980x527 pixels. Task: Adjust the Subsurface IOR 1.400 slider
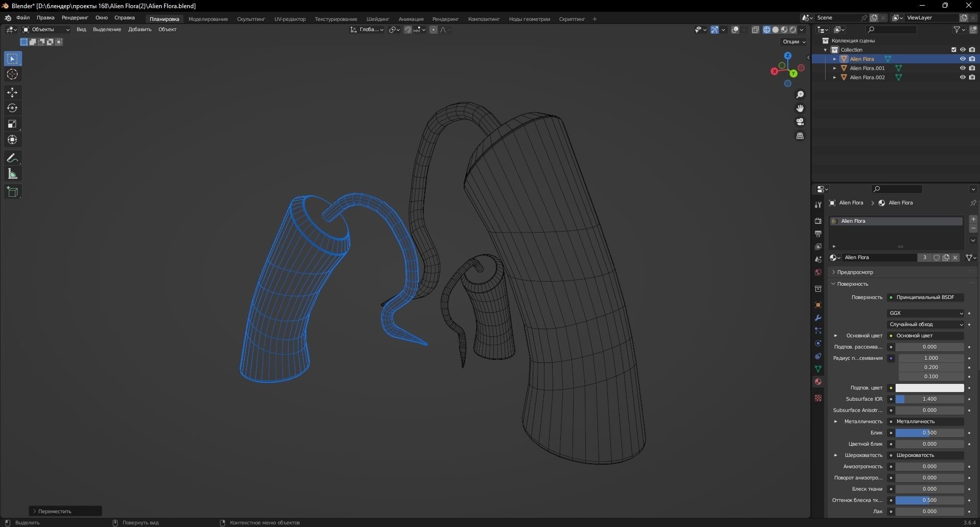click(929, 399)
